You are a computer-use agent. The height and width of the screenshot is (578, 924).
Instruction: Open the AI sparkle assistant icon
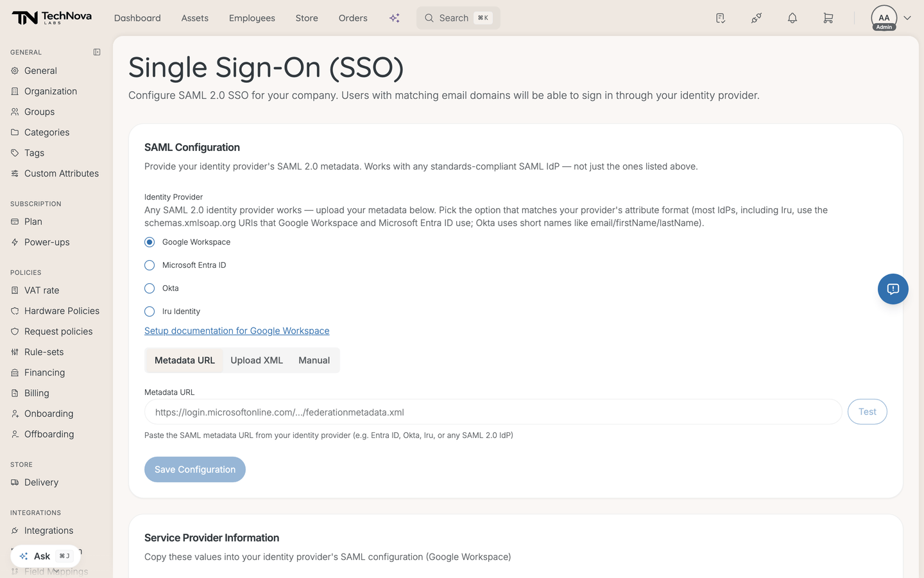click(x=395, y=18)
